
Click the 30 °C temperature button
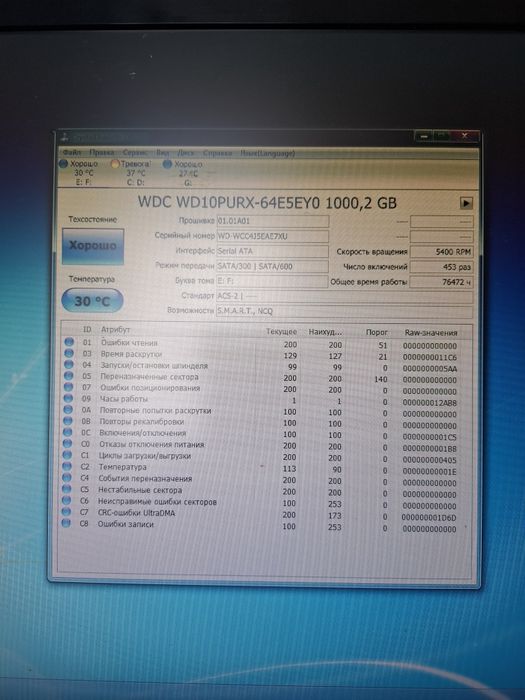point(92,301)
